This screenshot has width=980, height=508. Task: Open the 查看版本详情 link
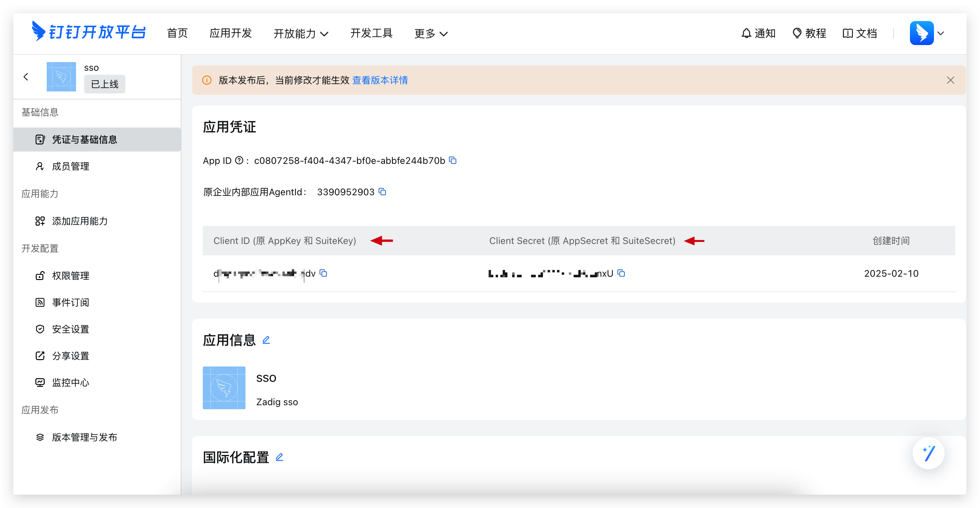pyautogui.click(x=380, y=80)
